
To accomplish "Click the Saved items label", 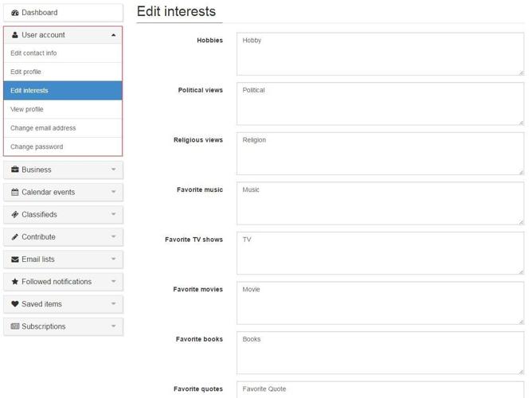I will pos(41,304).
